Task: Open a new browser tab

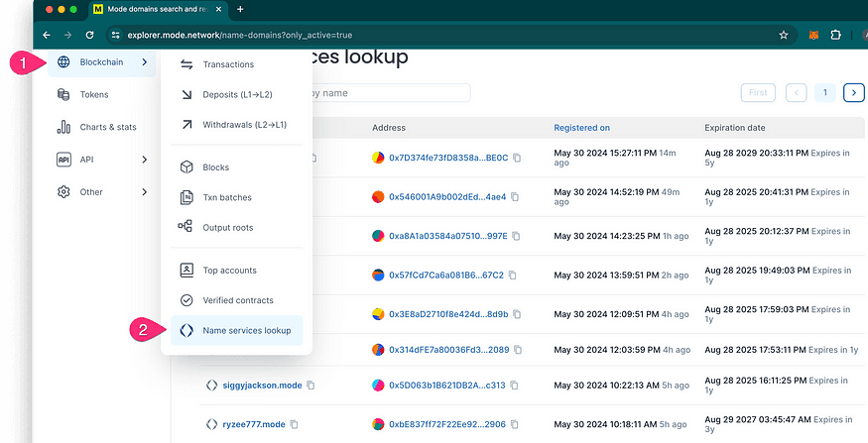Action: coord(240,9)
